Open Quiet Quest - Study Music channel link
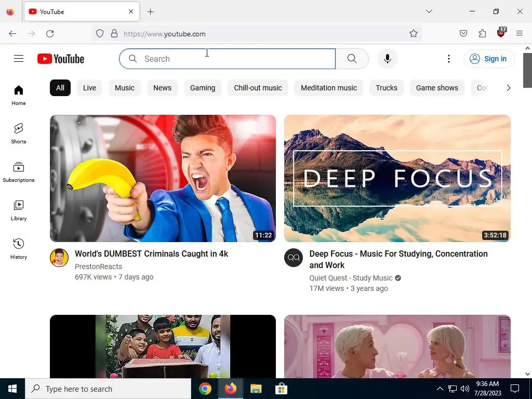Image resolution: width=532 pixels, height=399 pixels. click(351, 278)
